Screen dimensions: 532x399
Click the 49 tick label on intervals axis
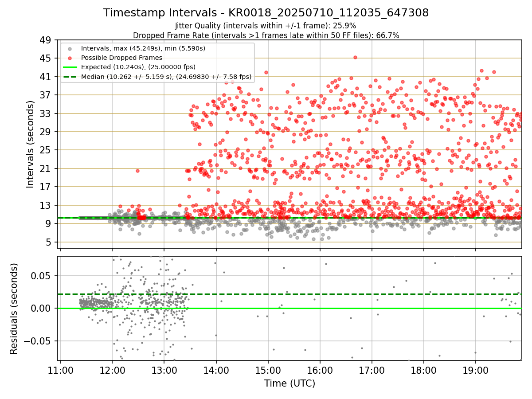pyautogui.click(x=46, y=40)
